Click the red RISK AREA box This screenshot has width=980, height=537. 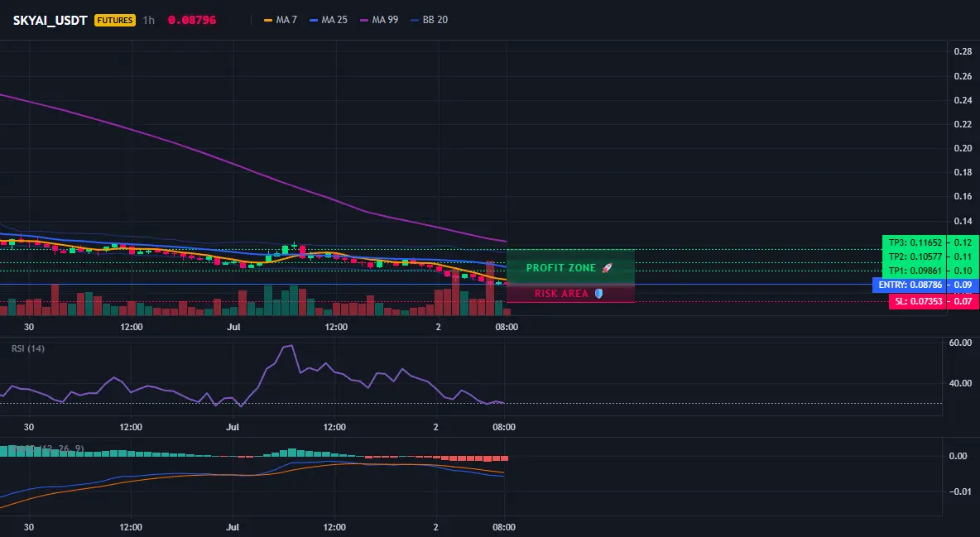[x=570, y=293]
